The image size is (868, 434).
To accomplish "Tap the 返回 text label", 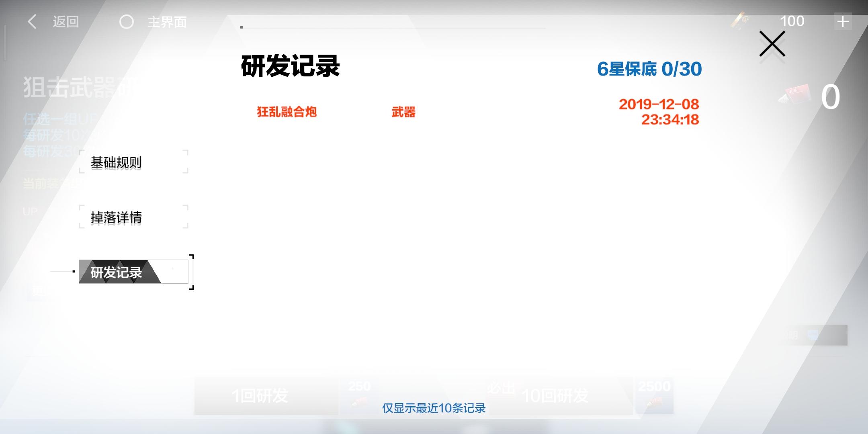I will click(66, 22).
